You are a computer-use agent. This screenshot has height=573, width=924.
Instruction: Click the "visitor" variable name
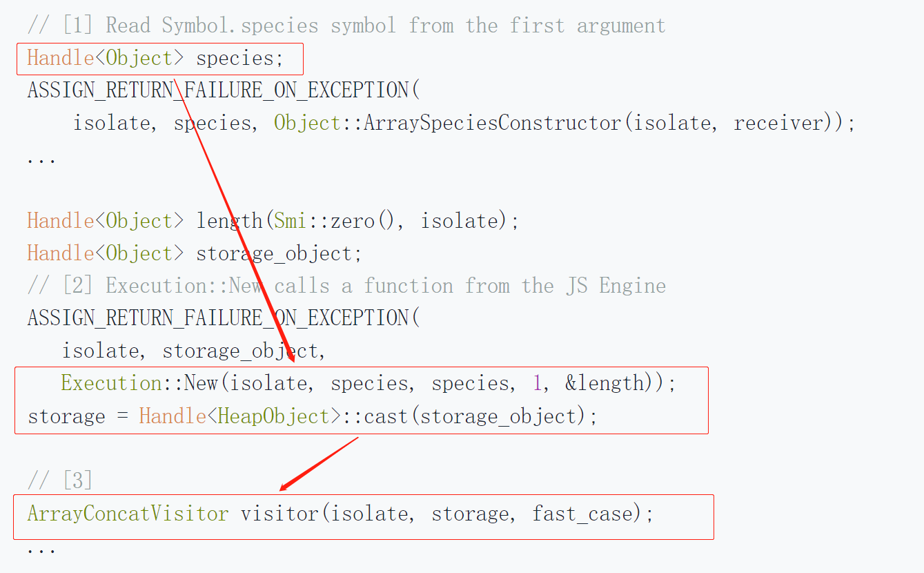[278, 514]
